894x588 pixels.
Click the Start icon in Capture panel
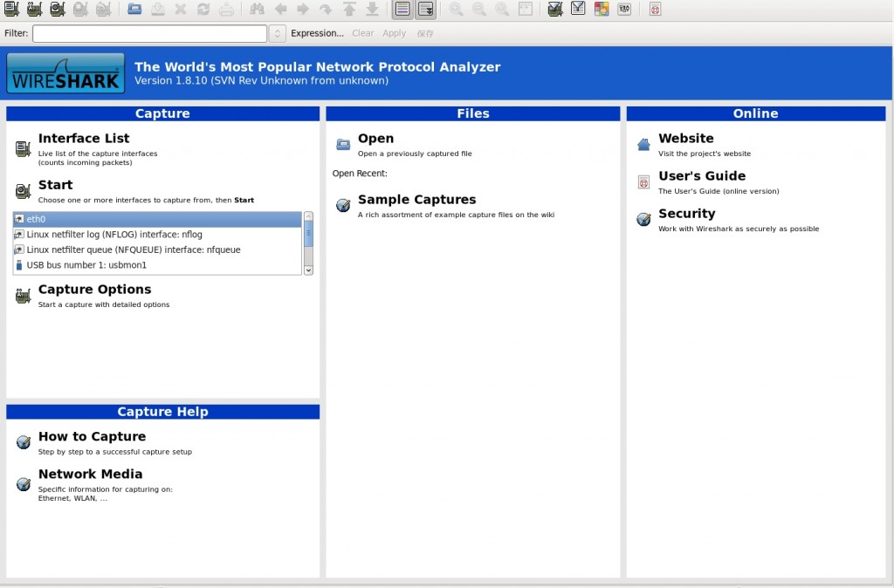point(24,191)
